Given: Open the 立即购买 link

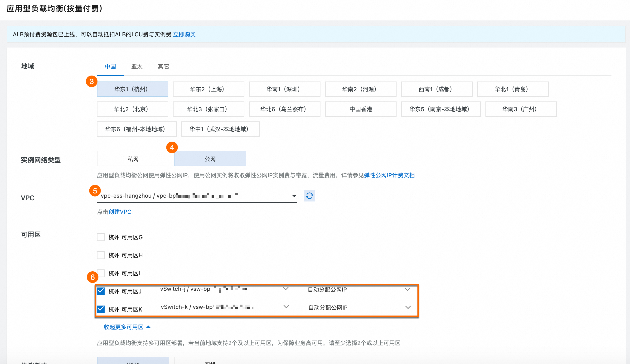Looking at the screenshot, I should coord(184,34).
